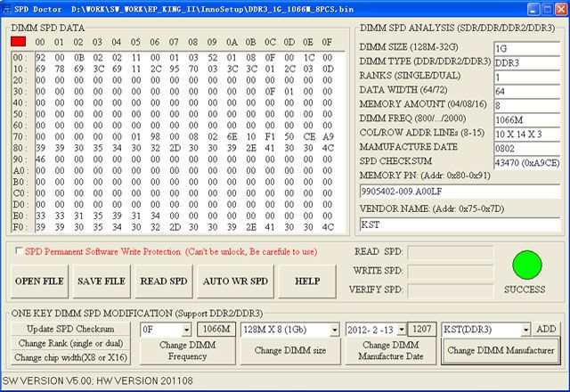Screen dimensions: 570x392
Task: Click the 1207 date code button
Action: 421,329
